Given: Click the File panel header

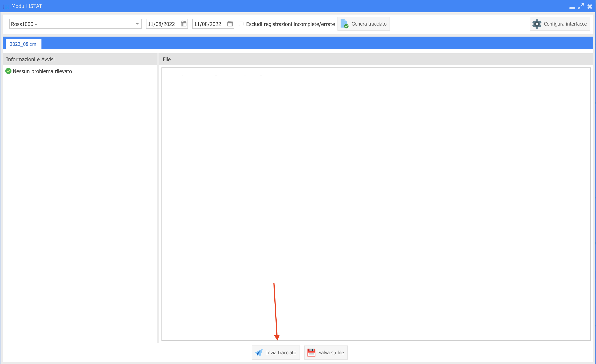Looking at the screenshot, I should (376, 59).
